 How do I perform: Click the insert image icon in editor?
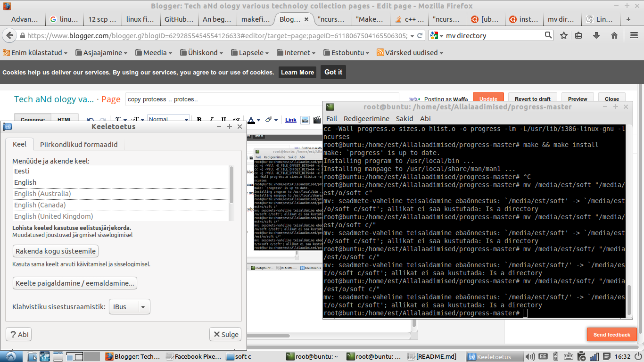(x=305, y=120)
